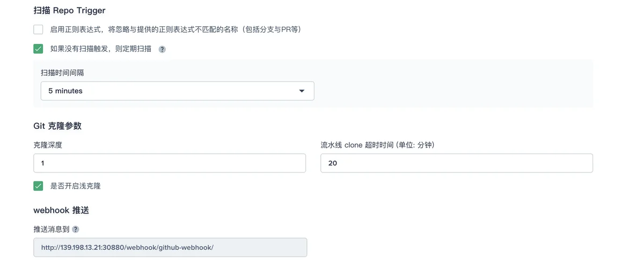Click the help icon beside periodic scan option
The height and width of the screenshot is (260, 644).
(162, 49)
